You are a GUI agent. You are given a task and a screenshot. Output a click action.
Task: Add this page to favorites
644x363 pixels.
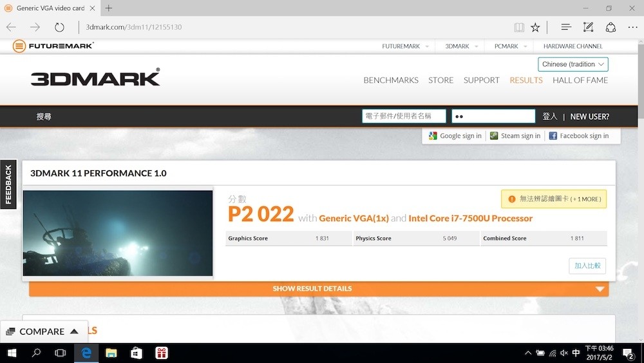coord(535,27)
